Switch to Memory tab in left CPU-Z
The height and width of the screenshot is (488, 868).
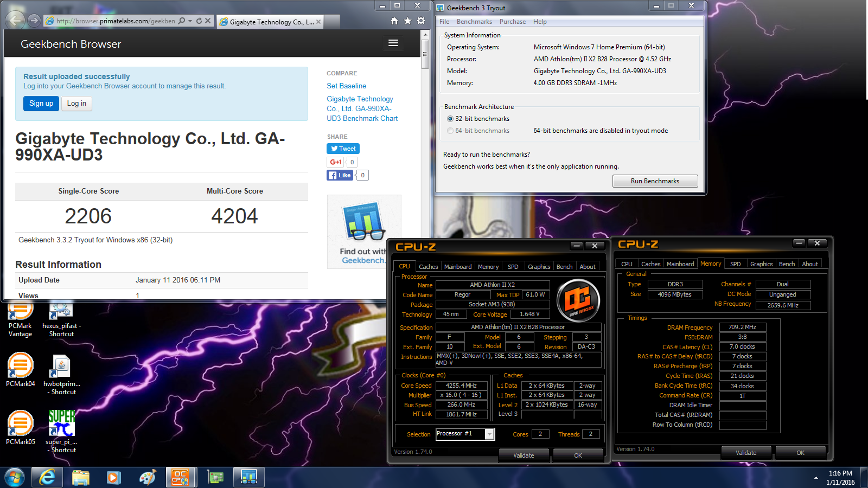488,267
